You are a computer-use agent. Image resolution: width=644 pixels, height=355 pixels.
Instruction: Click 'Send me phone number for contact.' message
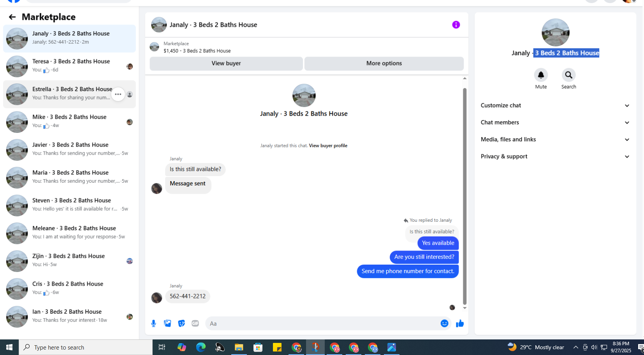(408, 271)
